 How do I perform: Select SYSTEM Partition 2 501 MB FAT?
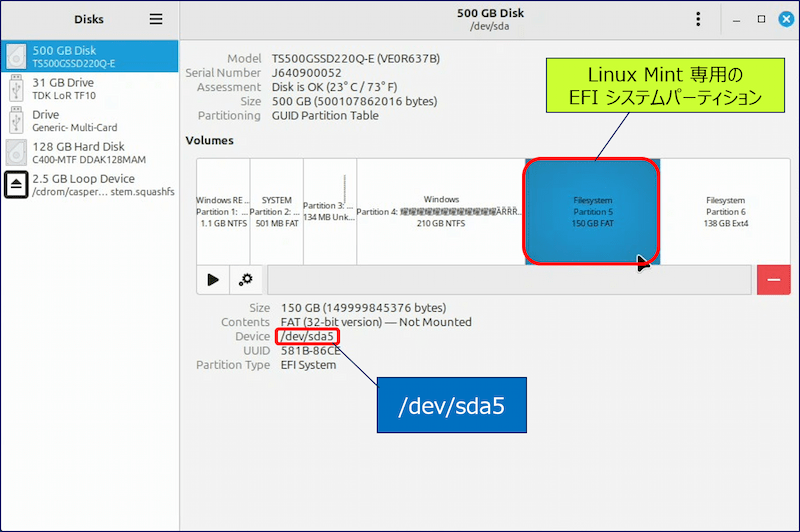click(277, 211)
